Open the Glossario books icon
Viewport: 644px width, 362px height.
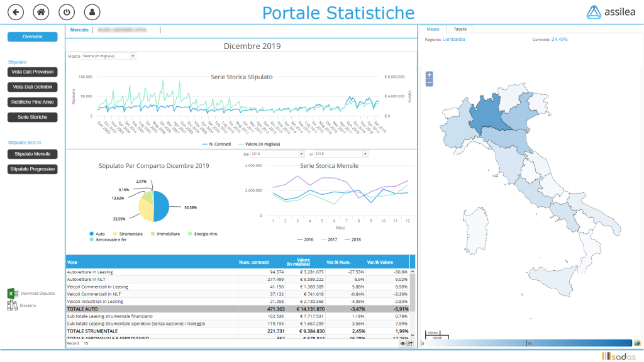point(13,305)
